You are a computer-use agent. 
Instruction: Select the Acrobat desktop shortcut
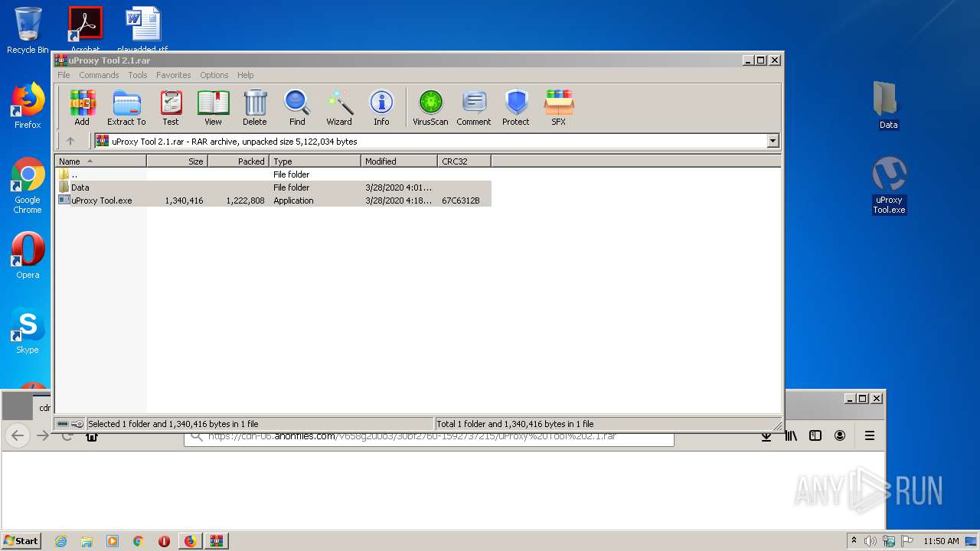tap(85, 29)
